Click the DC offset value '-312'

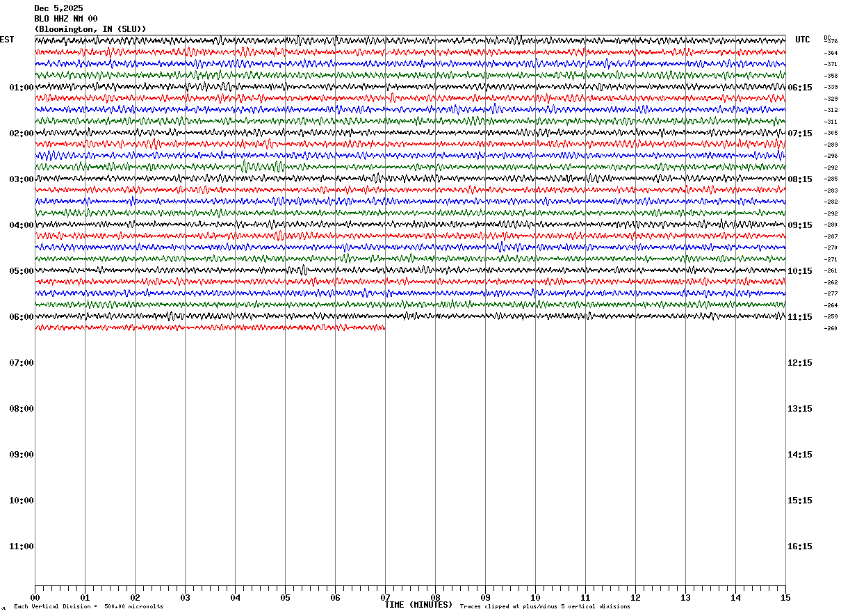[831, 110]
